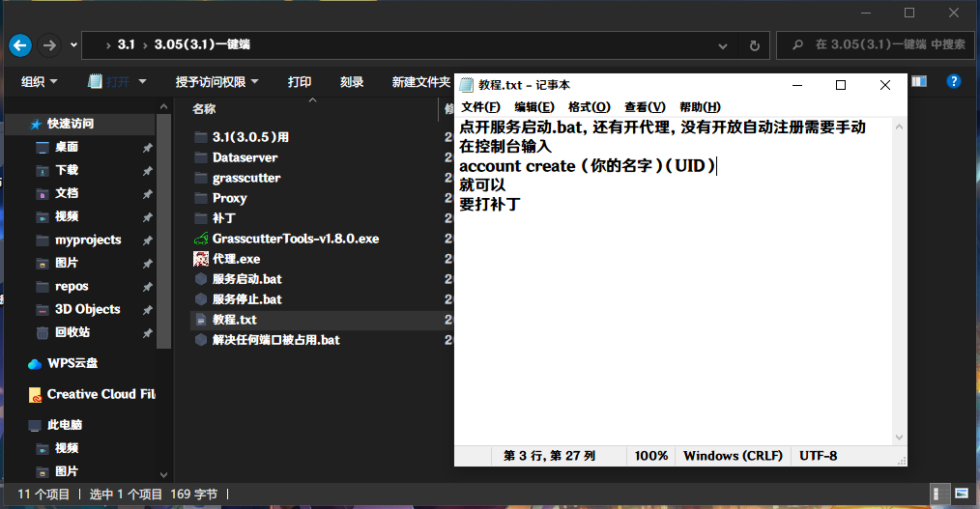Open Notepad 格式(O) menu
980x509 pixels.
589,107
